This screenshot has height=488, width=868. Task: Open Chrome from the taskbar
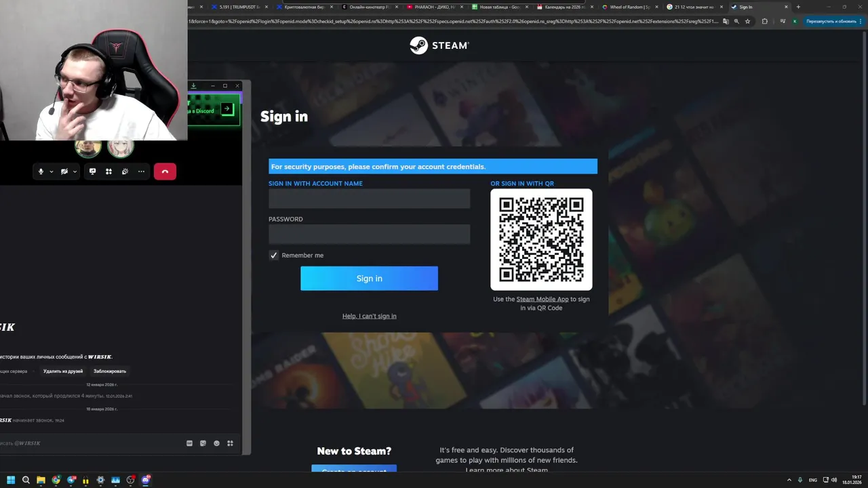[x=56, y=480]
